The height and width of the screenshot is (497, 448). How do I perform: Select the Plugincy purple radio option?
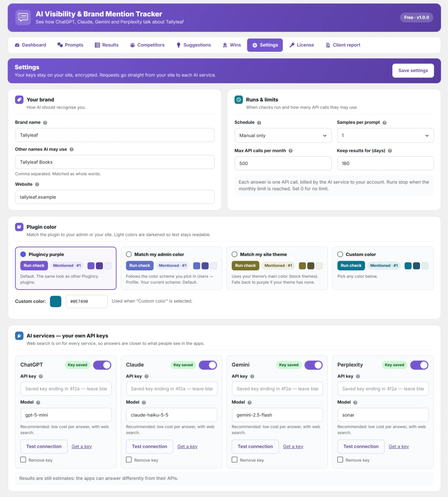tap(23, 254)
